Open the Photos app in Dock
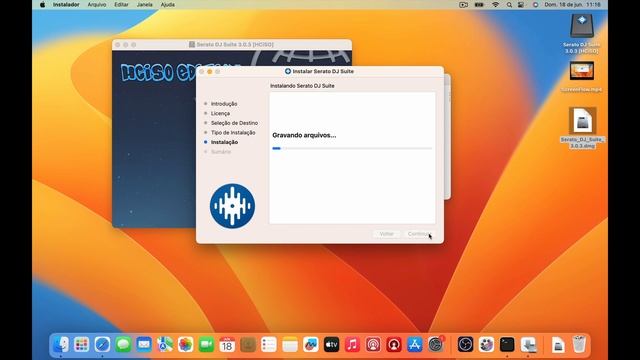Image resolution: width=640 pixels, height=360 pixels. (186, 344)
